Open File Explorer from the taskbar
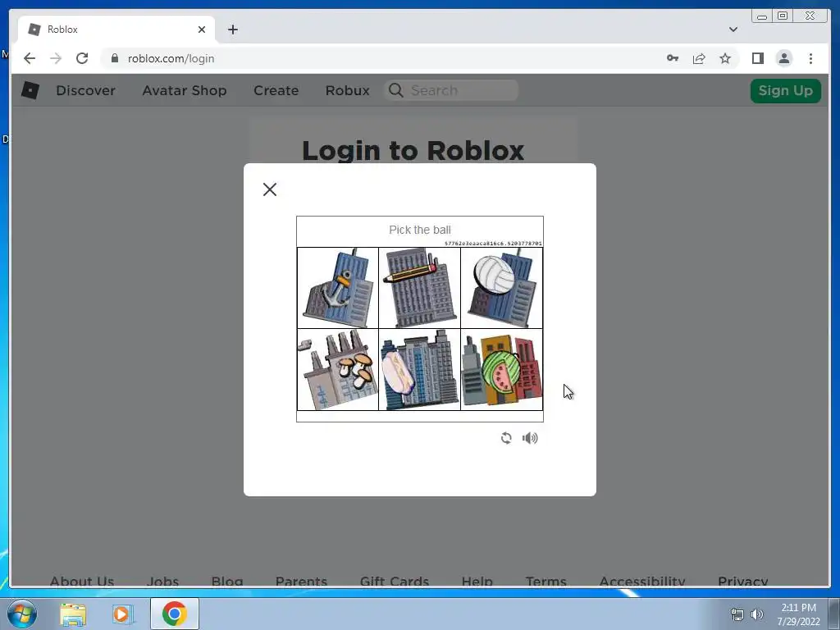 pyautogui.click(x=73, y=614)
